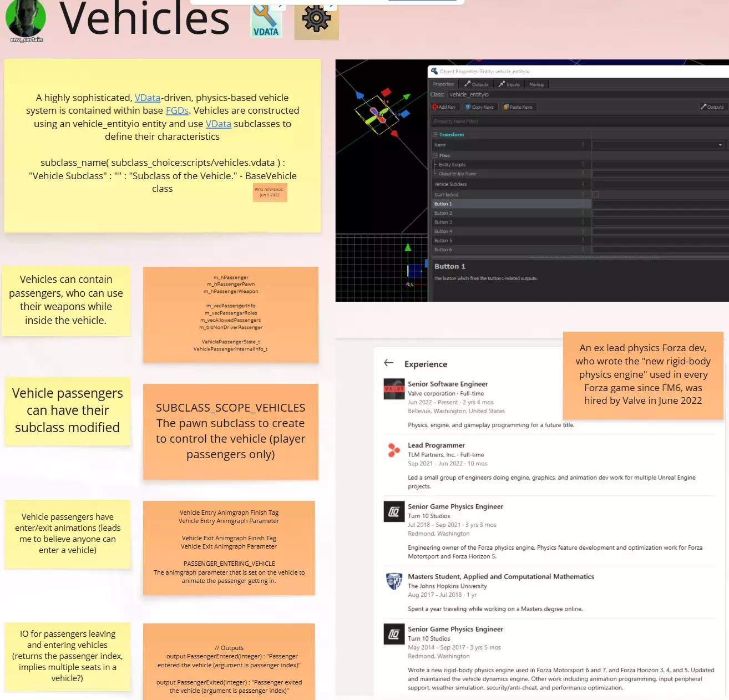Enable the Start locked checkbox

[x=596, y=195]
